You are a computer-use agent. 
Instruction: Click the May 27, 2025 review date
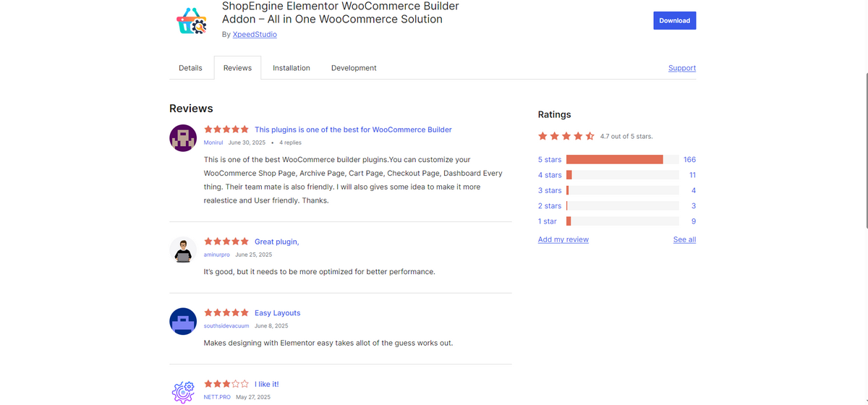253,397
